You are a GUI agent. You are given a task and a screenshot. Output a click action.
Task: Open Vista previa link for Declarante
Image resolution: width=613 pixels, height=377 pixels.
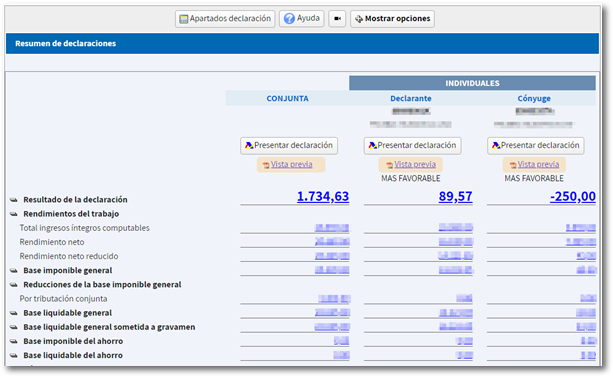415,165
